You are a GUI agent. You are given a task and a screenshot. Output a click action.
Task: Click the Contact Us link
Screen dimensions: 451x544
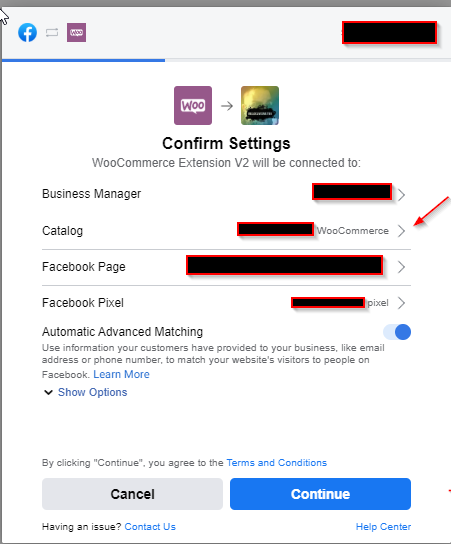tap(150, 527)
